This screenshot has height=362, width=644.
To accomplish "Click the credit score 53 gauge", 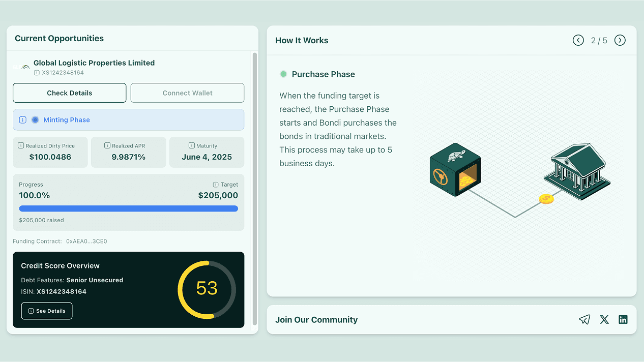I will (207, 289).
